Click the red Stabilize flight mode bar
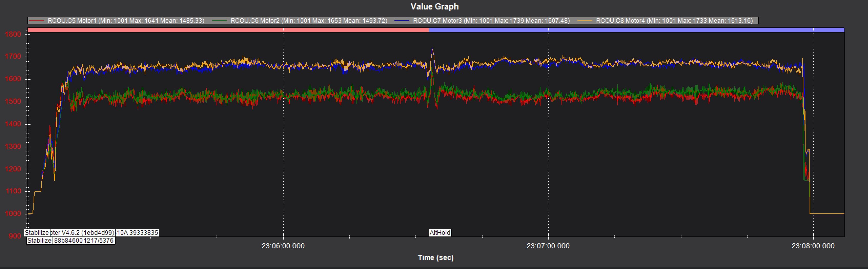Screen dimensions: 868x269 click(x=228, y=30)
